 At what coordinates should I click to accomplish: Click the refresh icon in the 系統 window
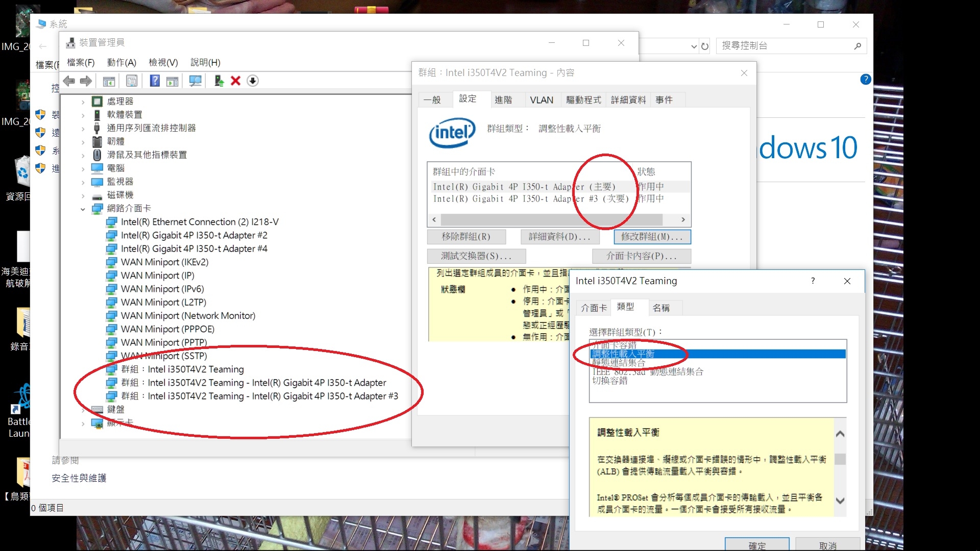tap(705, 46)
